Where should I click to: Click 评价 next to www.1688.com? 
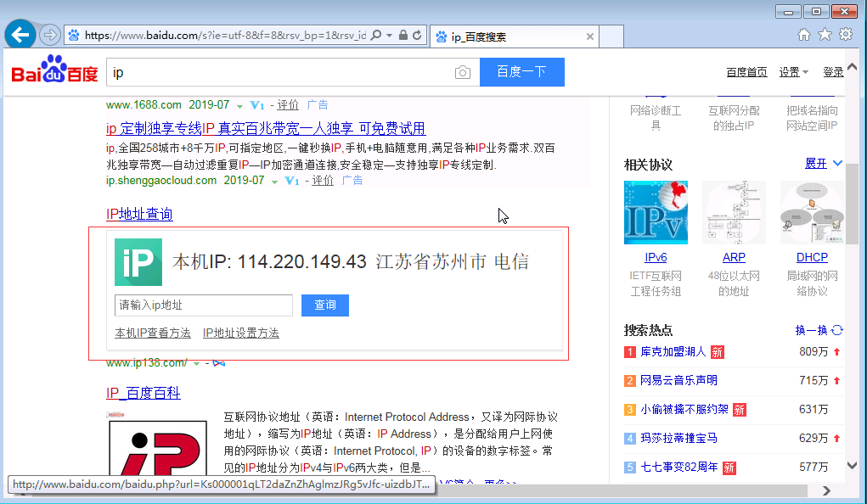pyautogui.click(x=288, y=105)
